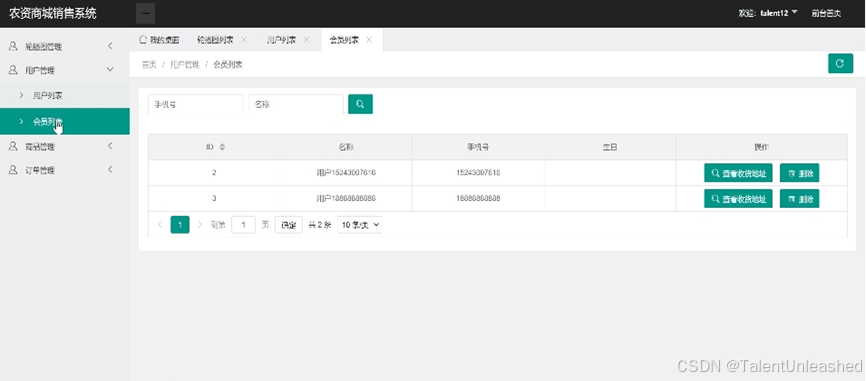Click the 手机号 column header
866x381 pixels.
click(478, 147)
